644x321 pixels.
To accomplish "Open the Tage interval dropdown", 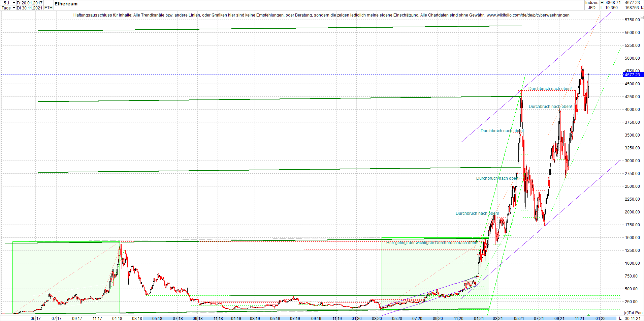I will [x=8, y=8].
